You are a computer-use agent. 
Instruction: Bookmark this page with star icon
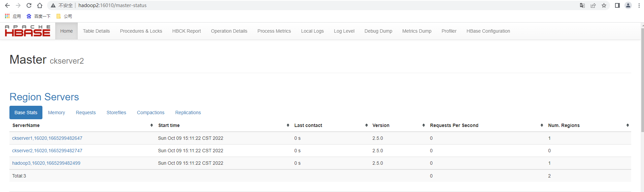pos(604,5)
